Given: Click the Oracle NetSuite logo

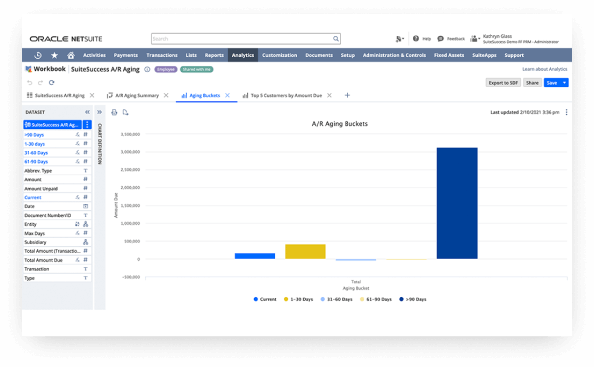Looking at the screenshot, I should pos(66,39).
